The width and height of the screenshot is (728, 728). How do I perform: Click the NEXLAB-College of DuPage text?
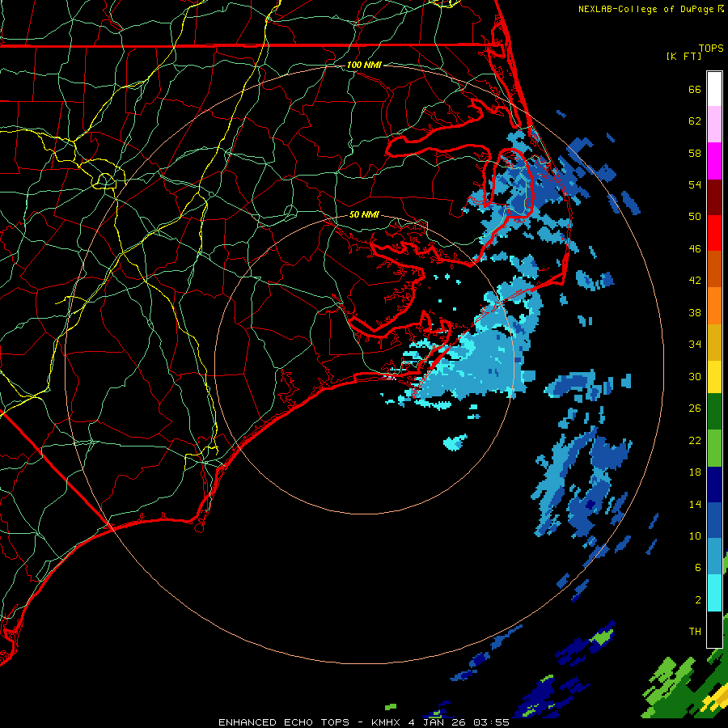click(x=645, y=9)
